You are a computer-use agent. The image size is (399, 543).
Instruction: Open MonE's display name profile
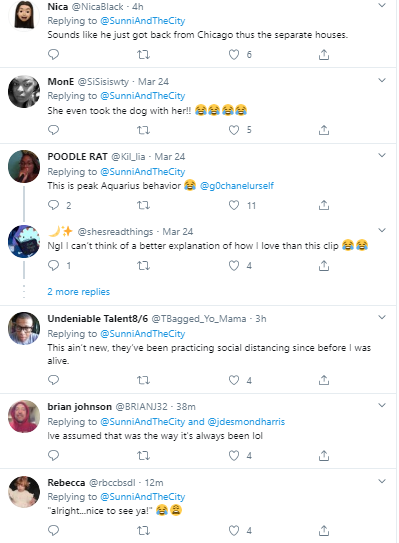(61, 82)
